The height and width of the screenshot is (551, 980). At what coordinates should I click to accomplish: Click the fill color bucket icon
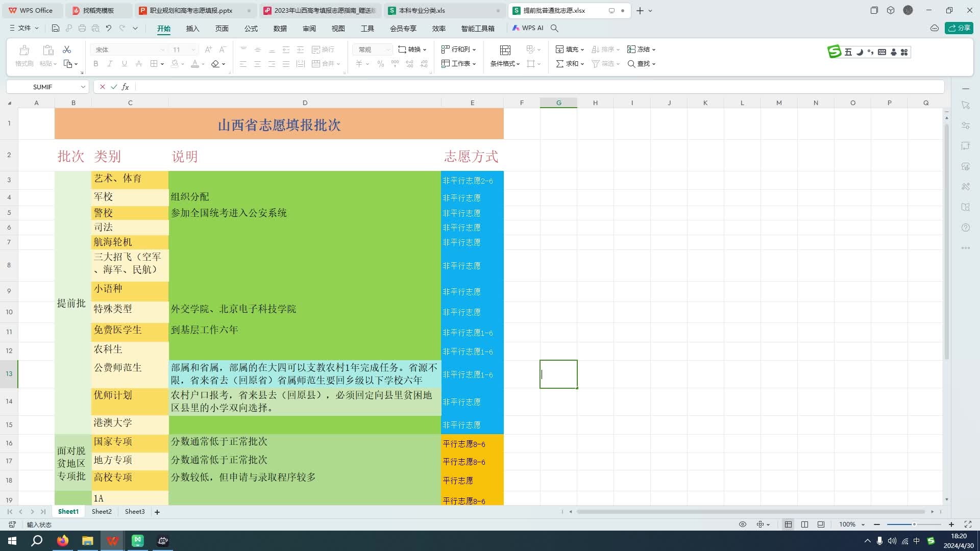(175, 64)
